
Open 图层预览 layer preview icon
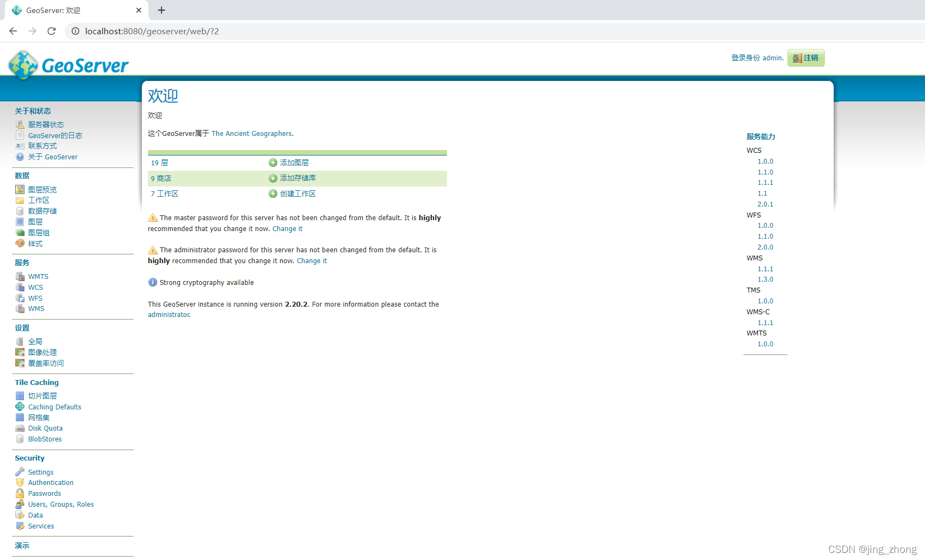pos(20,189)
